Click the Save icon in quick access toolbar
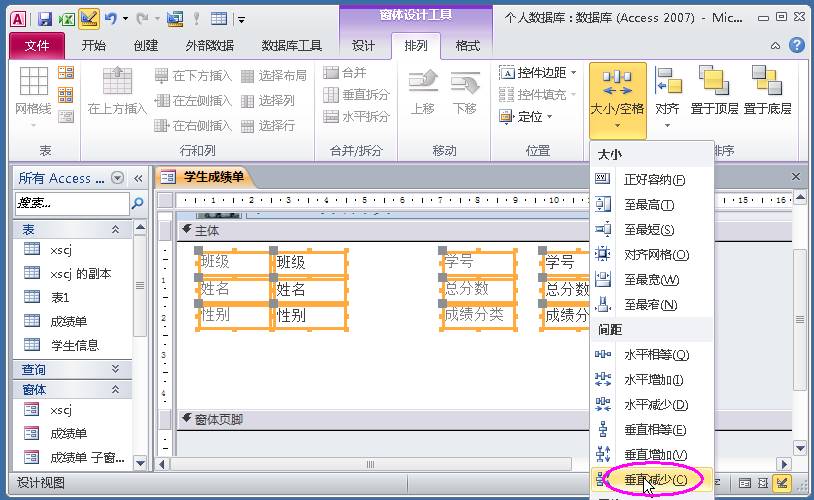Viewport: 814px width, 500px height. (x=45, y=19)
